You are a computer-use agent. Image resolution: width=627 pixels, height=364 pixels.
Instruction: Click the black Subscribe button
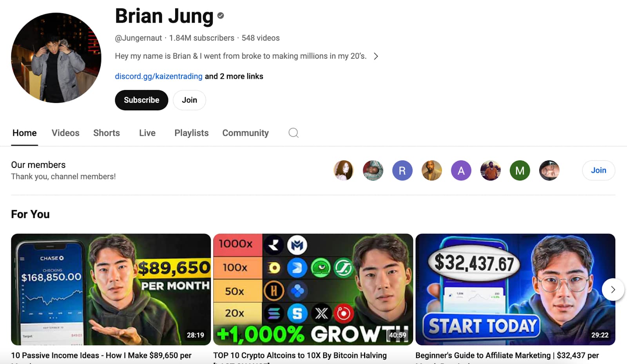pyautogui.click(x=141, y=100)
